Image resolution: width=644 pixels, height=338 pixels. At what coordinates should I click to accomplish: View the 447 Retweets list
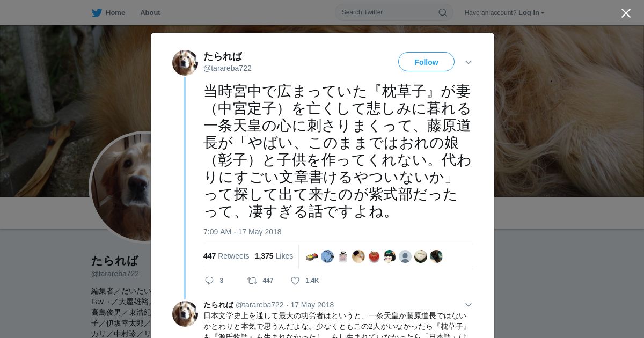(226, 256)
